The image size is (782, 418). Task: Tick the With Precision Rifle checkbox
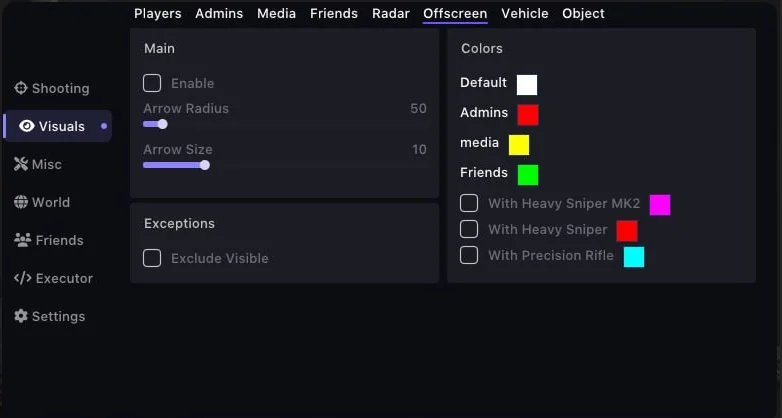coord(469,255)
